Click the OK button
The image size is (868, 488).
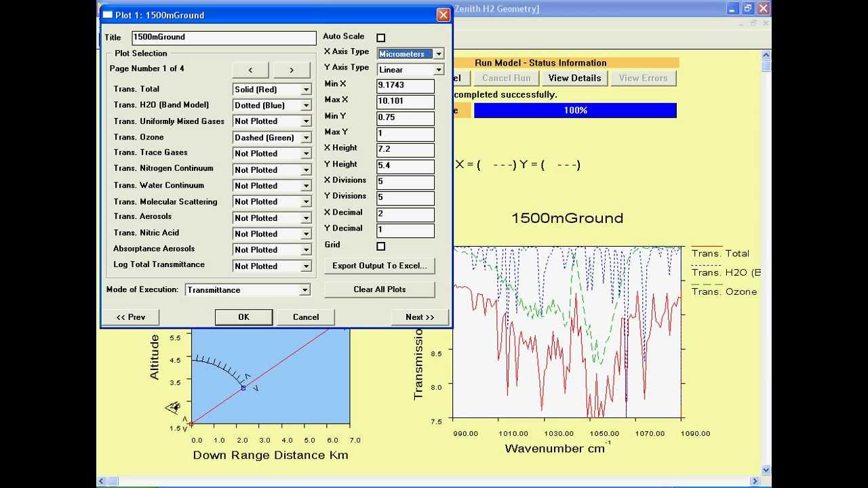click(x=243, y=317)
